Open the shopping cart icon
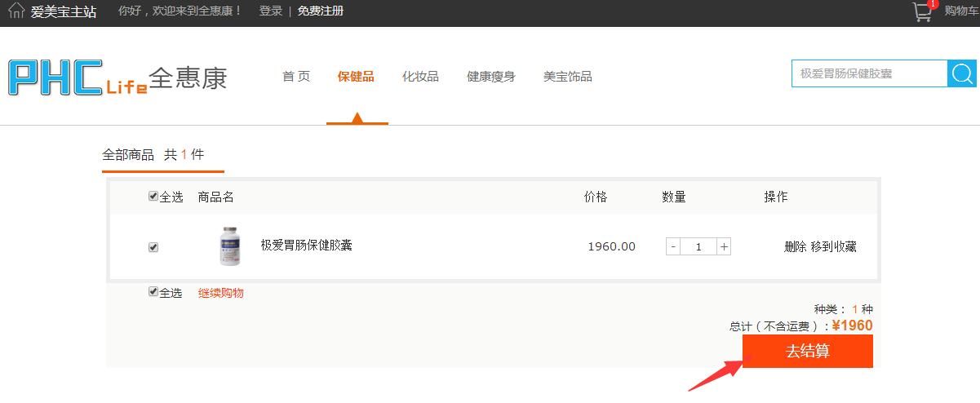The image size is (980, 403). pos(922,12)
